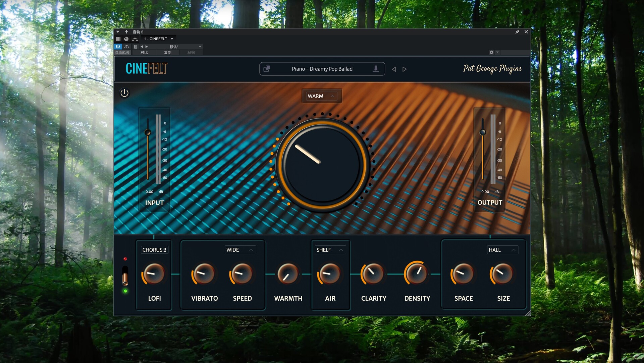This screenshot has height=363, width=644.
Task: Expand the HALL reverb type dropdown
Action: tap(502, 250)
